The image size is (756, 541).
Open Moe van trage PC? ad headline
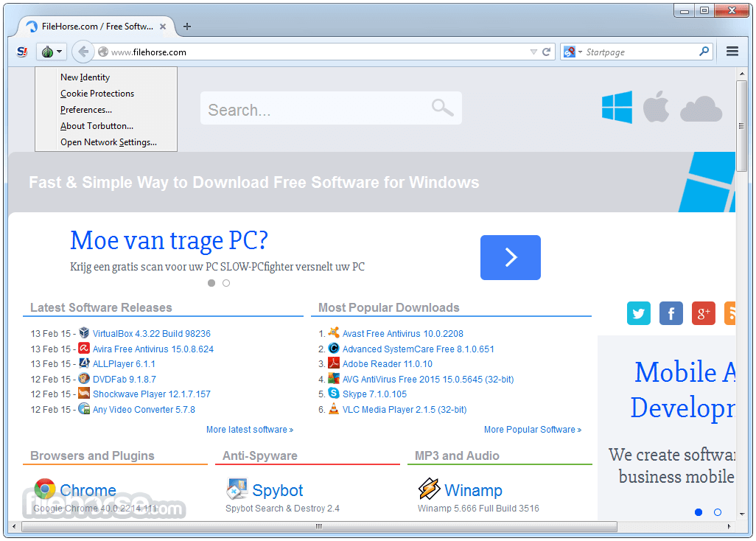click(x=169, y=240)
